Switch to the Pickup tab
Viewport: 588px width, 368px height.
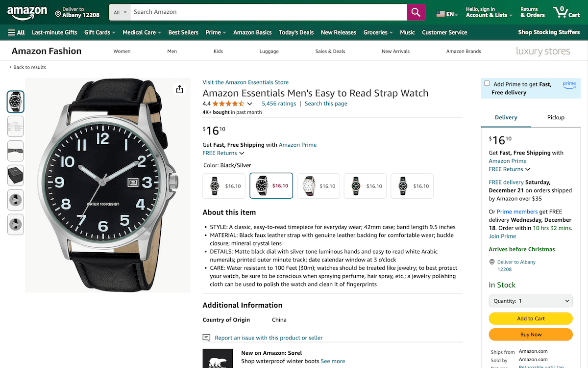(x=556, y=117)
